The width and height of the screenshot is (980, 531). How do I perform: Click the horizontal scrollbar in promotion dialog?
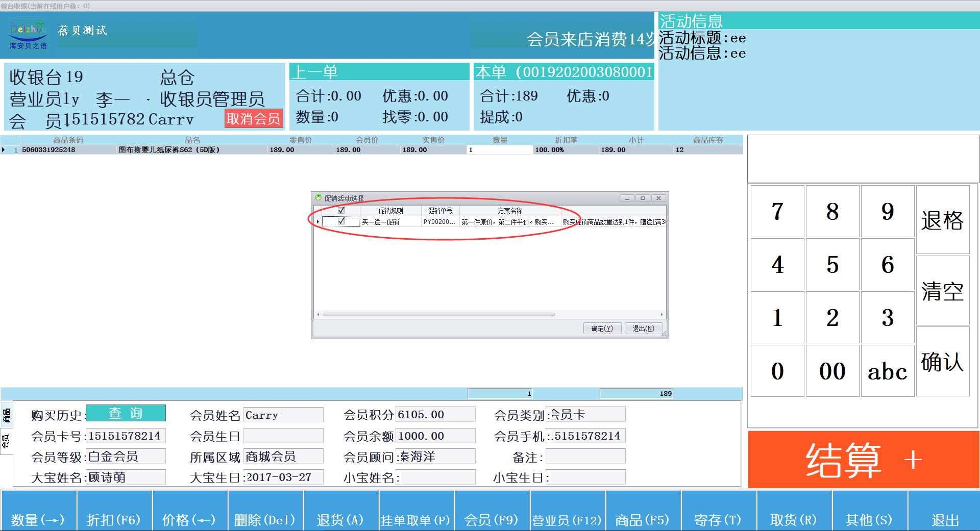click(x=438, y=314)
